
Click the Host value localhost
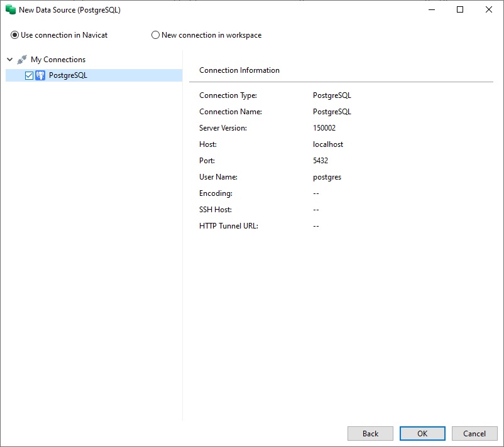pyautogui.click(x=328, y=144)
